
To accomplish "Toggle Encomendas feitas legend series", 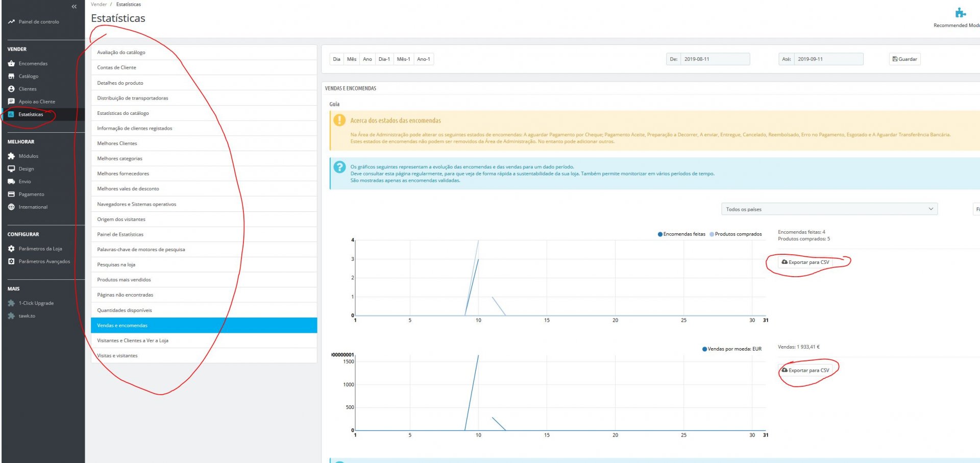I will (x=681, y=234).
